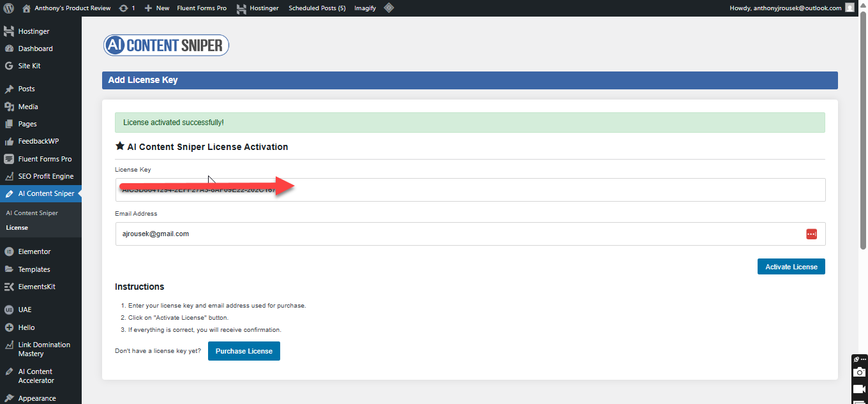This screenshot has width=868, height=404.
Task: Focus the Email Address input field
Action: tap(470, 234)
